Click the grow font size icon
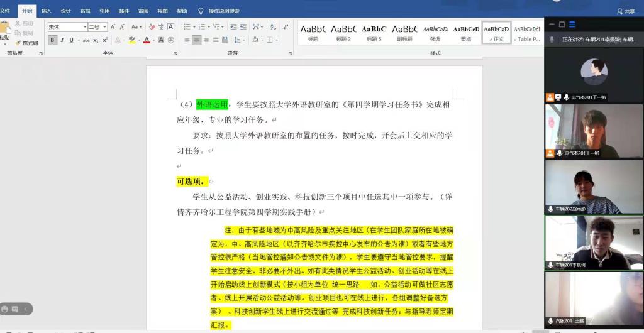Image resolution: width=644 pixels, height=333 pixels. 113,27
